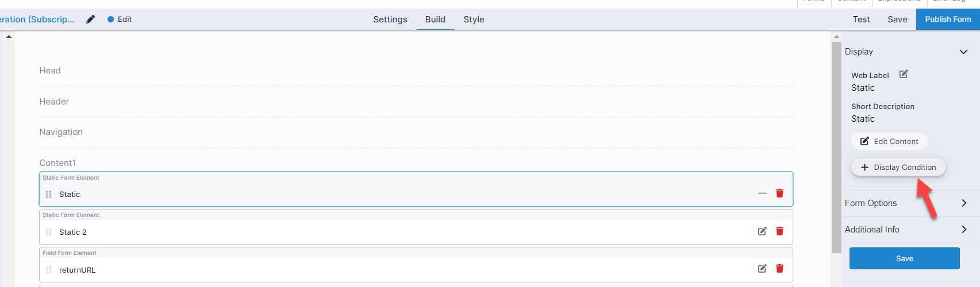Screen dimensions: 980x287
Task: Edit the Static 2 form element
Action: pyautogui.click(x=762, y=231)
